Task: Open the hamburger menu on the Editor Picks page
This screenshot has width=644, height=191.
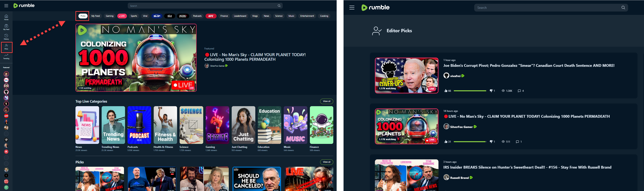Action: [351, 7]
